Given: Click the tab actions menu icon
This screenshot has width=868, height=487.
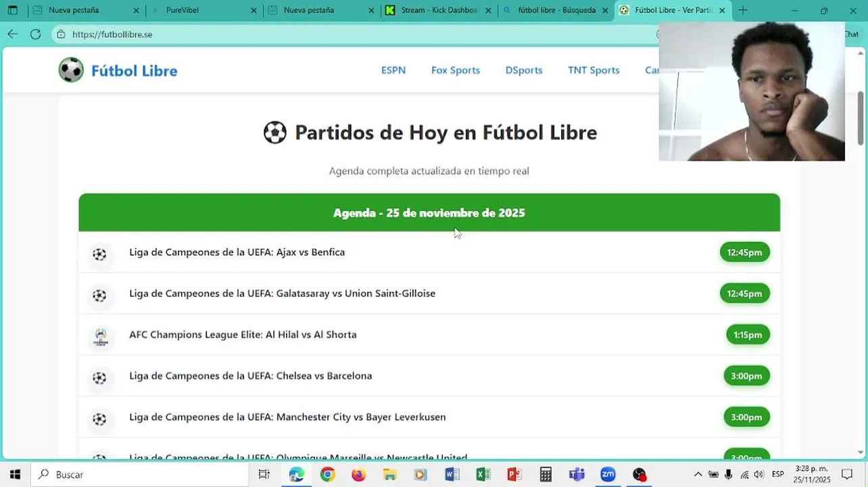Looking at the screenshot, I should coord(12,10).
